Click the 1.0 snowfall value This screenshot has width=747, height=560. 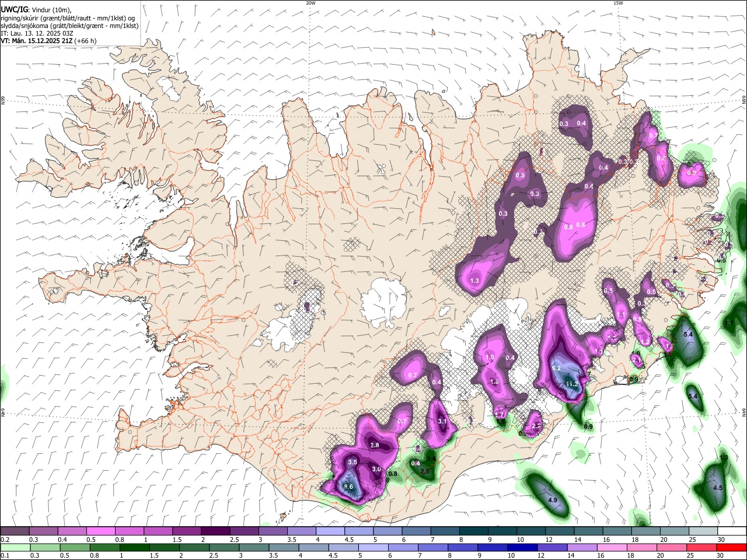[x=490, y=357]
